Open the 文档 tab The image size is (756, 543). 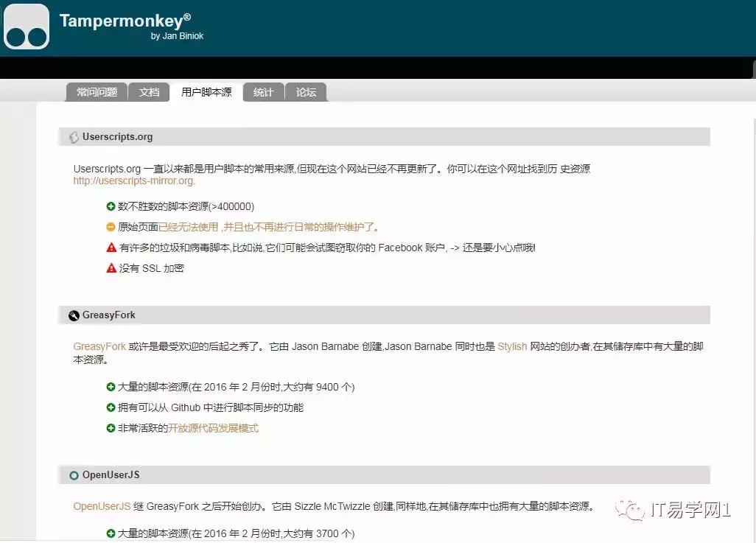click(x=149, y=91)
